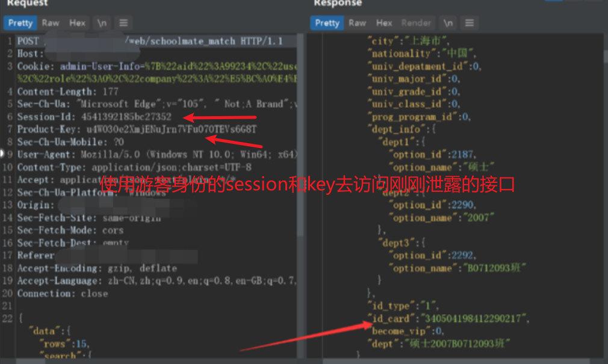Click the POST schoolmate_match request line
The width and height of the screenshot is (608, 364).
157,41
